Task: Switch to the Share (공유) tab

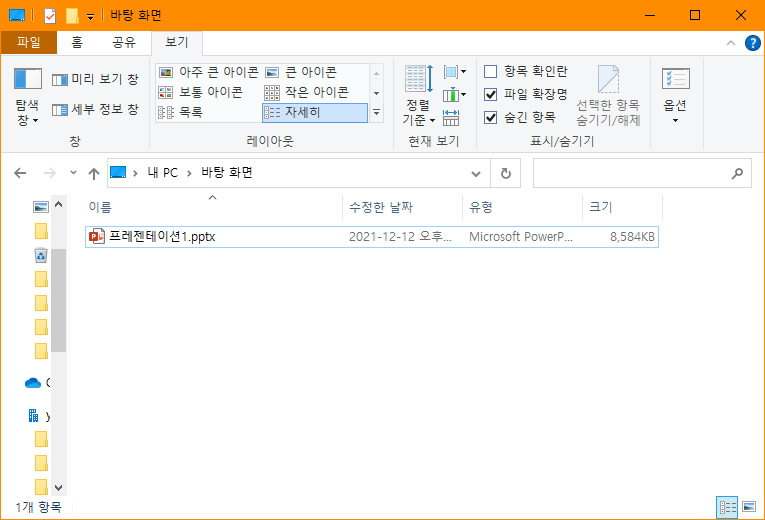Action: click(123, 42)
